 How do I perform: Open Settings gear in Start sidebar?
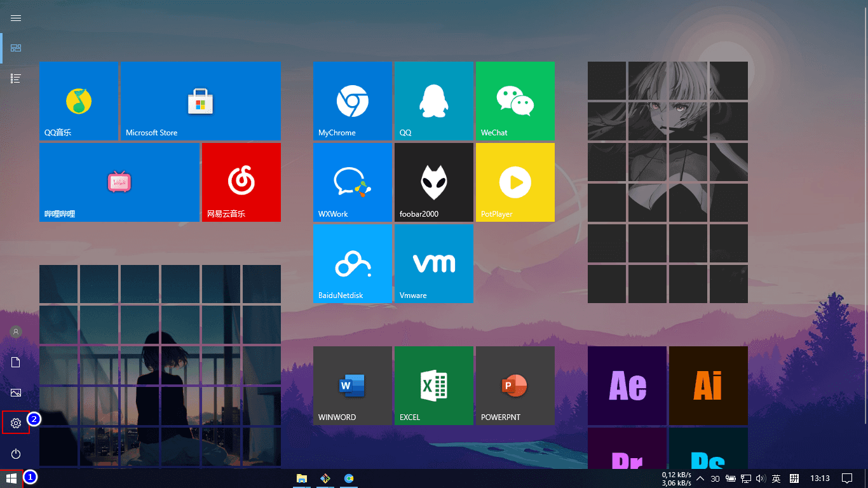[x=16, y=423]
